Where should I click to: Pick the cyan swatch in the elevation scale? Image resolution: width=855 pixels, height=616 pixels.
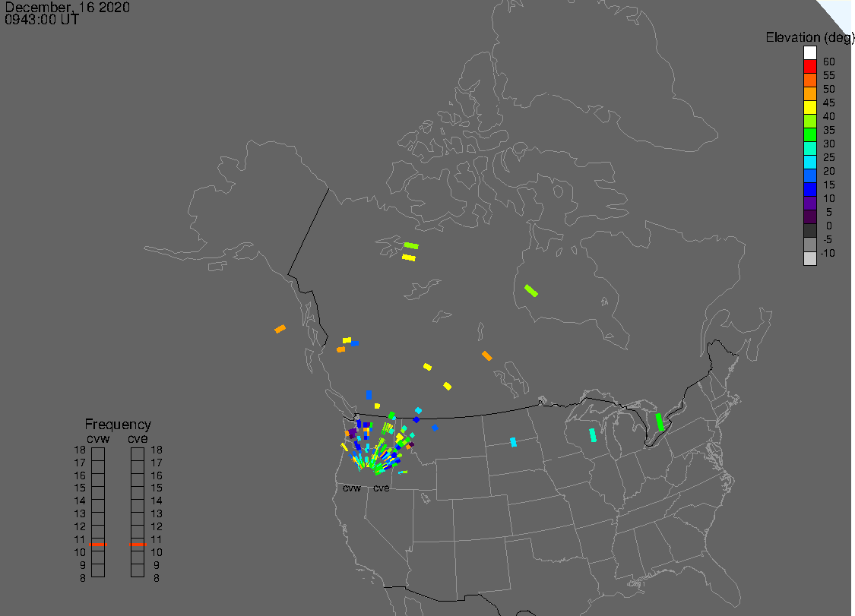pos(809,161)
